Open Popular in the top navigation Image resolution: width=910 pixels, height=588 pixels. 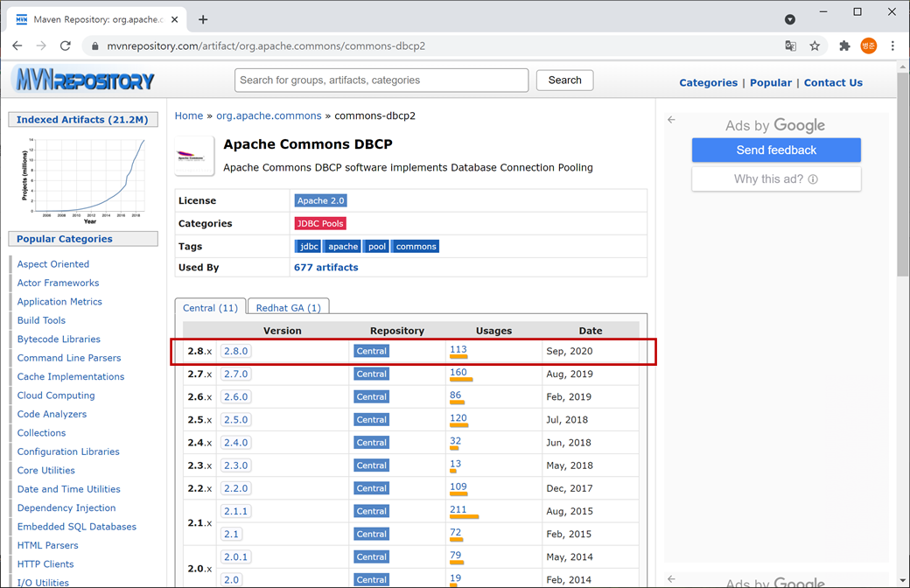[x=771, y=82]
